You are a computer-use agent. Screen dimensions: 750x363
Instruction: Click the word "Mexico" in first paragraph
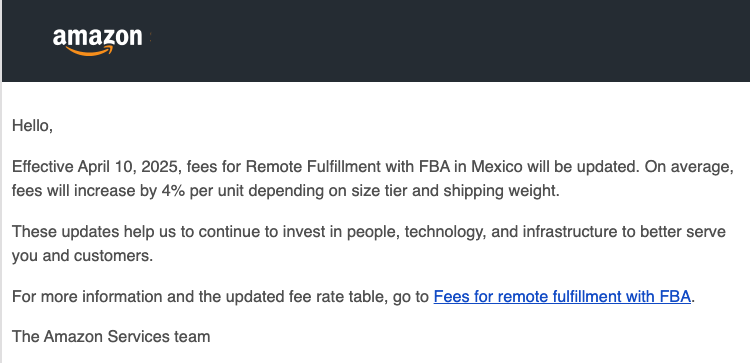[x=497, y=167]
